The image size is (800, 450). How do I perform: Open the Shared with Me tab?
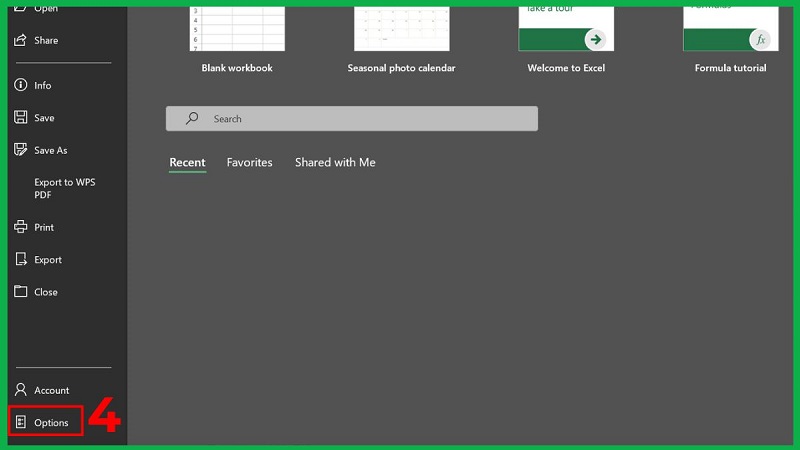tap(335, 163)
